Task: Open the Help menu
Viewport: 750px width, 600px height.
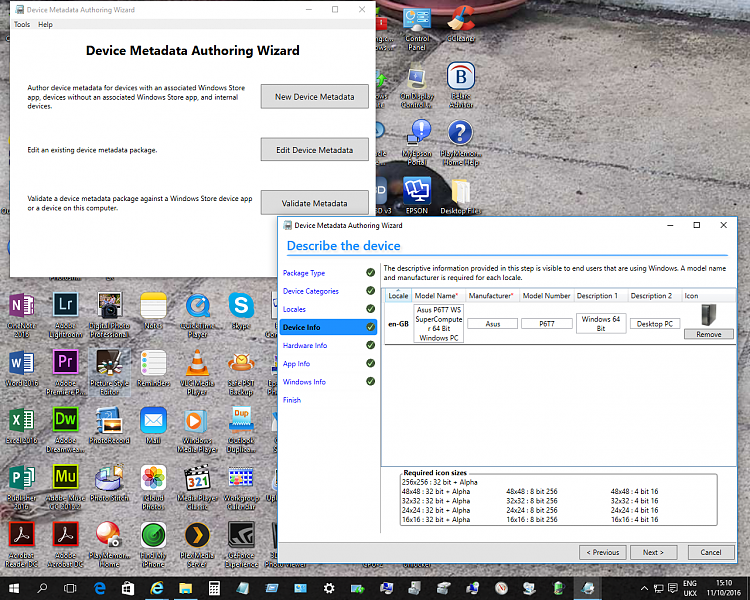Action: 45,24
